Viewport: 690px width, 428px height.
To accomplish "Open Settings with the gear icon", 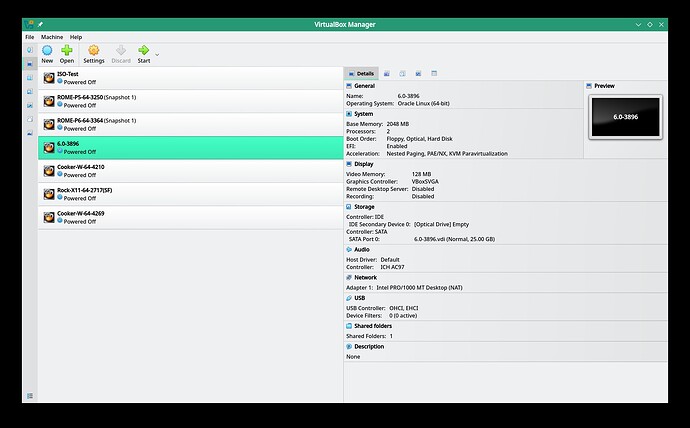I will (94, 51).
